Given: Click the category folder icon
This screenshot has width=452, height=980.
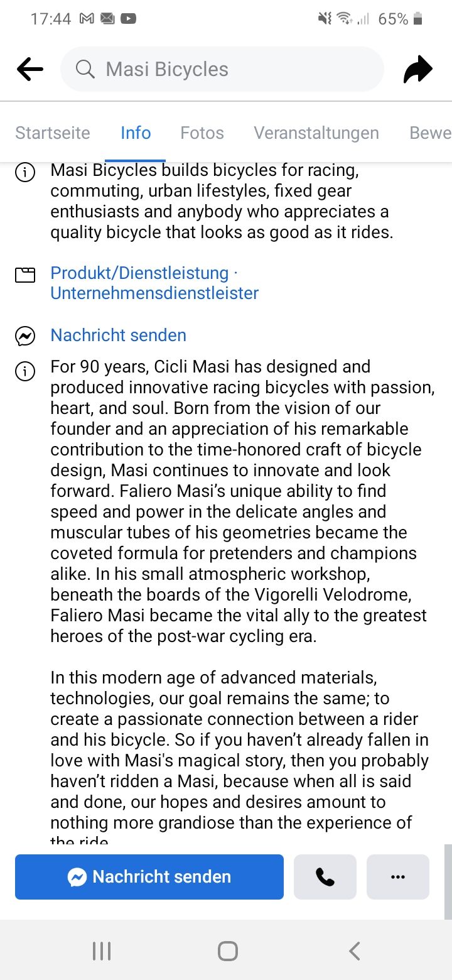Looking at the screenshot, I should coord(25,275).
